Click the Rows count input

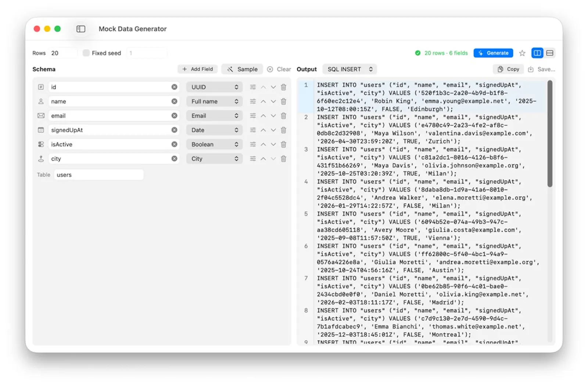pyautogui.click(x=63, y=53)
